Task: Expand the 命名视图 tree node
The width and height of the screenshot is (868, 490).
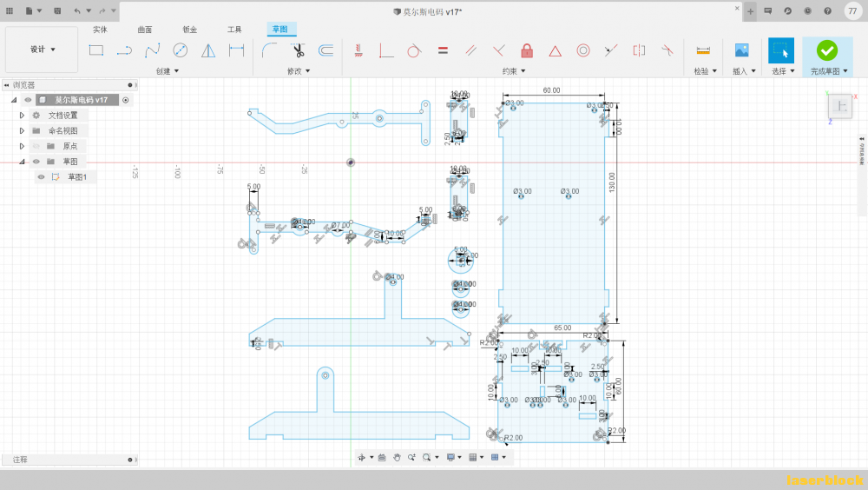Action: pyautogui.click(x=22, y=131)
